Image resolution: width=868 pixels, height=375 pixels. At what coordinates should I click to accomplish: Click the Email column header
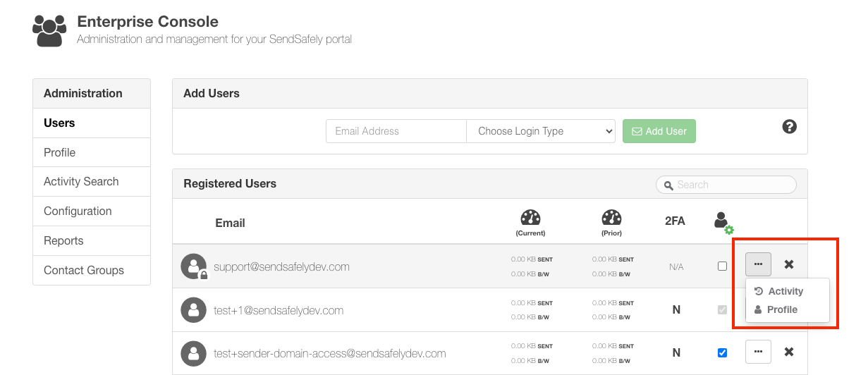click(230, 223)
